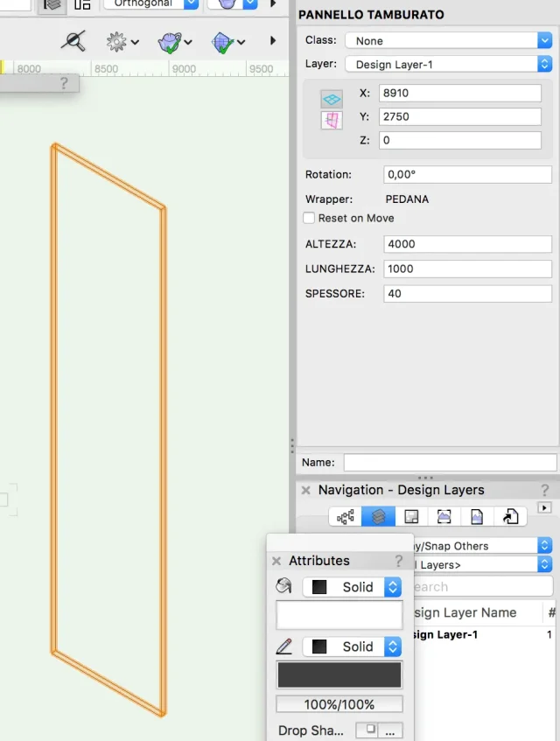This screenshot has height=741, width=560.
Task: Click the pen pencil icon
Action: coord(283,646)
